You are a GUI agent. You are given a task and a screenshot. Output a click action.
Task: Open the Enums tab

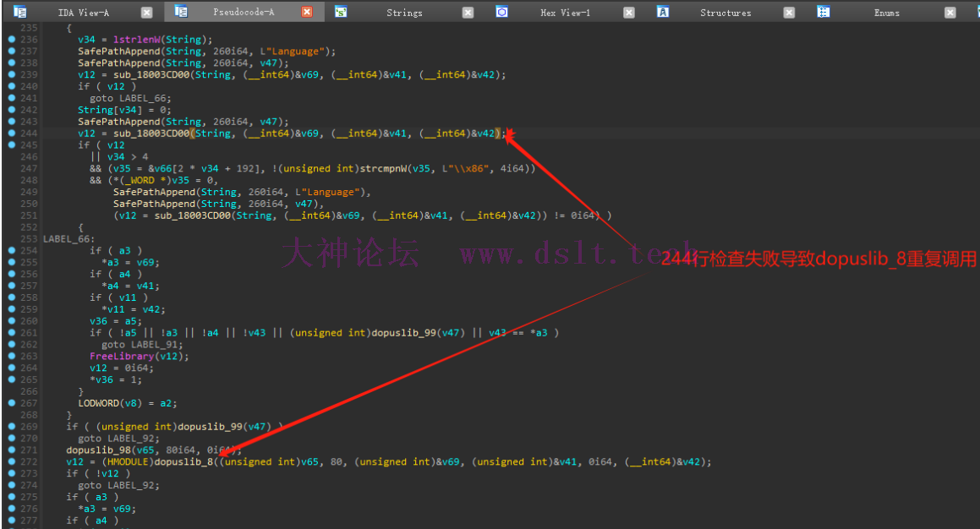[x=886, y=13]
